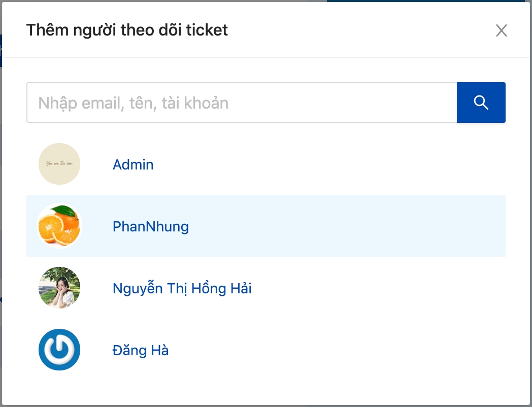Pick the Đăng Hà name link
Viewport: 532px width, 407px height.
click(140, 350)
